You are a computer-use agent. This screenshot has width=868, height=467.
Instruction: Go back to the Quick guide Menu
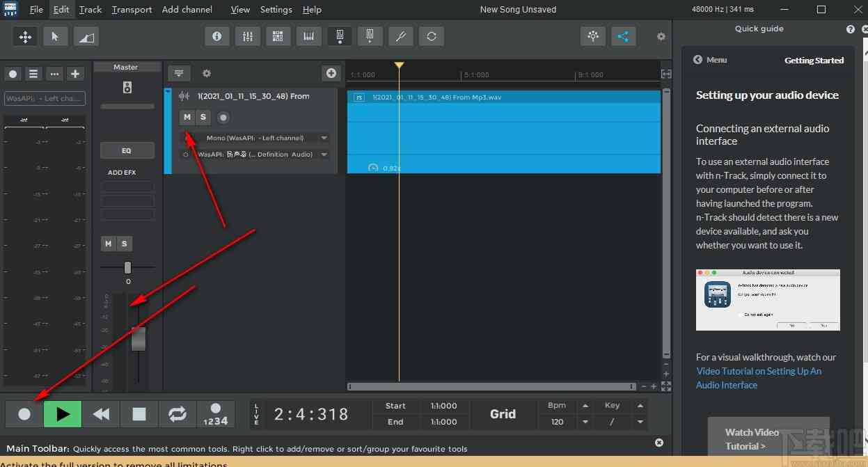[x=710, y=60]
